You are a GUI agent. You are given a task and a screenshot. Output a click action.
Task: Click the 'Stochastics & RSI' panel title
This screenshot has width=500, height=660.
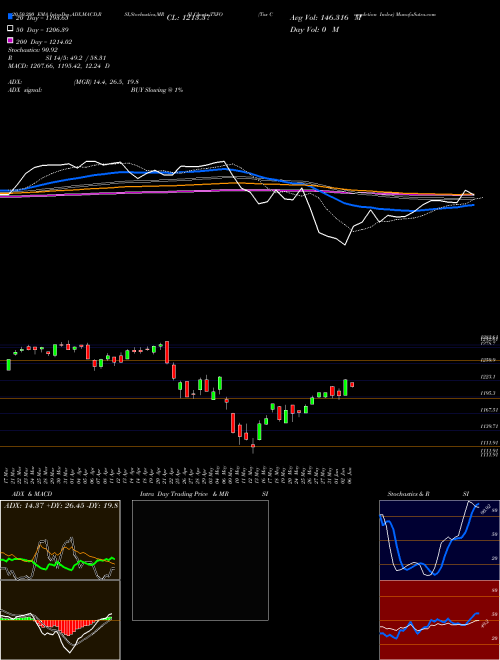tap(428, 494)
